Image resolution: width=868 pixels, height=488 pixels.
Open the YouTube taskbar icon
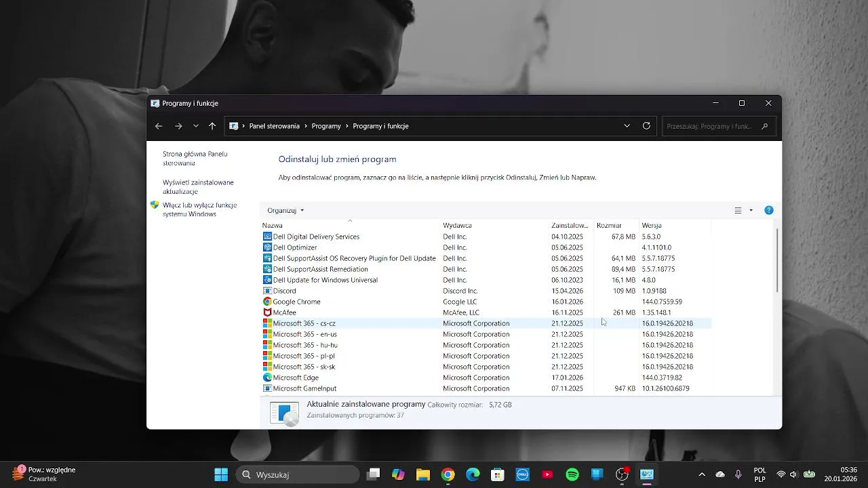pos(547,474)
